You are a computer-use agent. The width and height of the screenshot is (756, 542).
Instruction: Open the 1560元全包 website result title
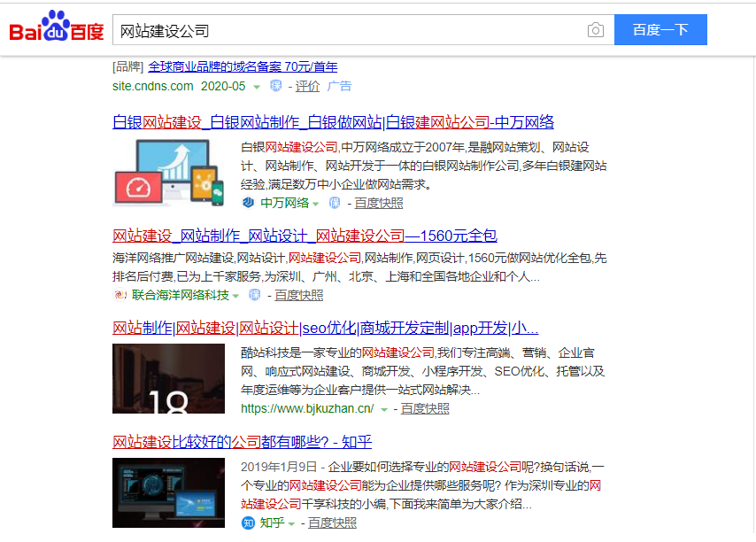(305, 236)
